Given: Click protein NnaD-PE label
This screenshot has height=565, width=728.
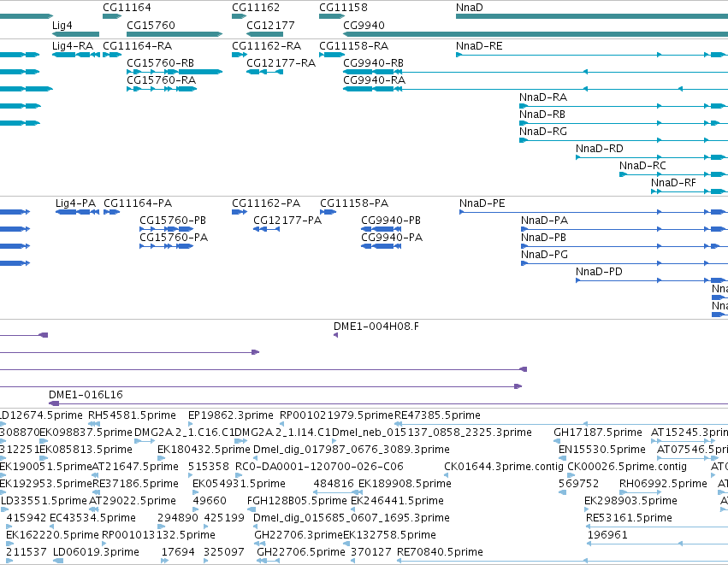Looking at the screenshot, I should [x=482, y=203].
